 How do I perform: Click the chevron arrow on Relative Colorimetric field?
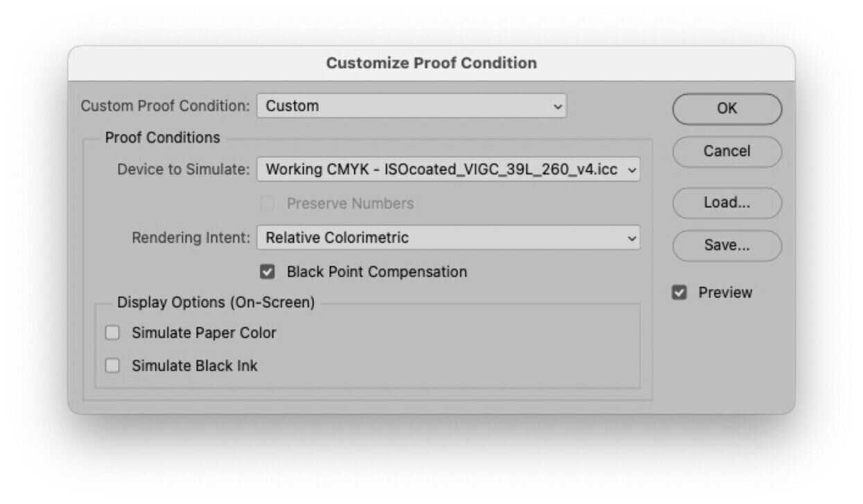click(x=631, y=238)
